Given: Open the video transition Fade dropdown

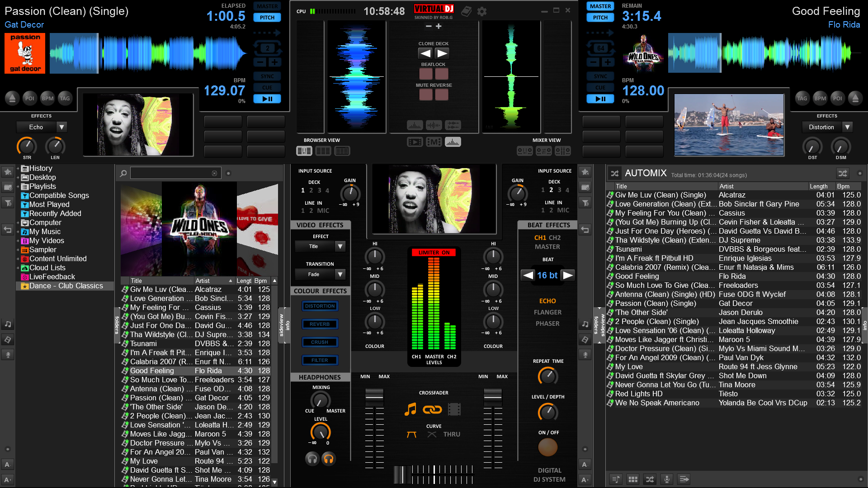Looking at the screenshot, I should [340, 274].
